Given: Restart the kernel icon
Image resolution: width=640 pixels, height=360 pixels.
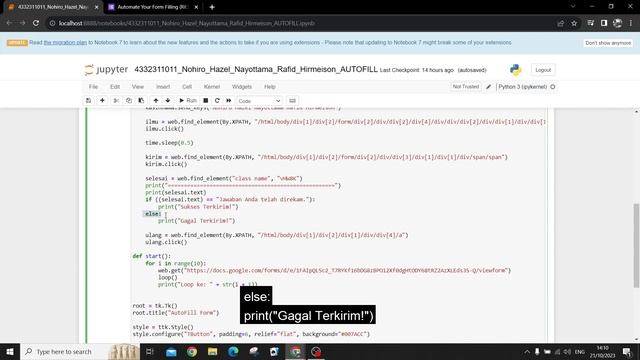Looking at the screenshot, I should pyautogui.click(x=217, y=100).
